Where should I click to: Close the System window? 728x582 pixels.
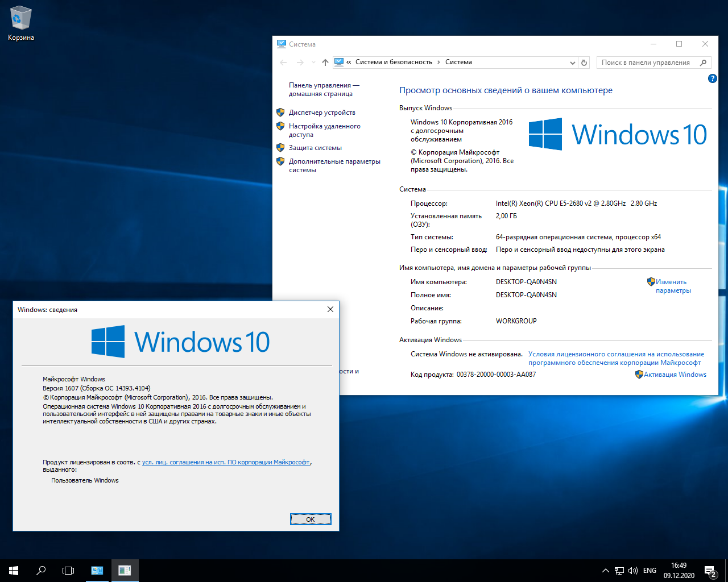point(705,44)
